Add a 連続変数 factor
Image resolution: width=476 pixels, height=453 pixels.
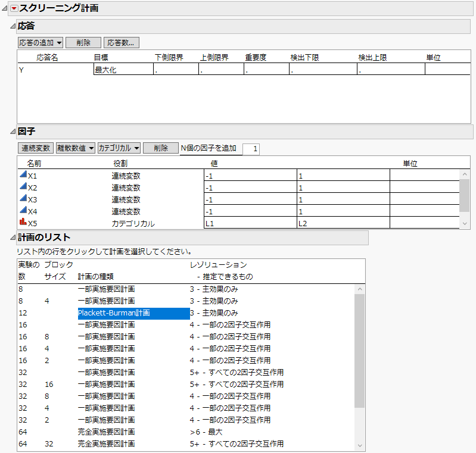click(36, 148)
